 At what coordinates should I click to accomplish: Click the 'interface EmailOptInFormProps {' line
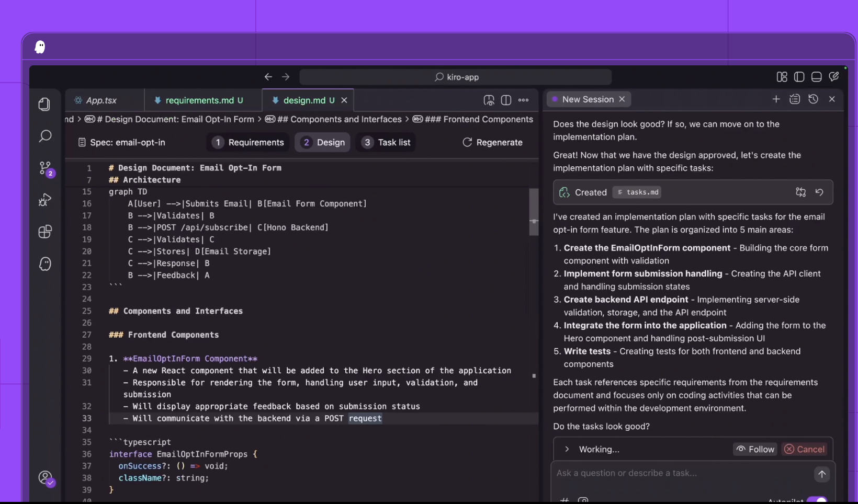[183, 454]
